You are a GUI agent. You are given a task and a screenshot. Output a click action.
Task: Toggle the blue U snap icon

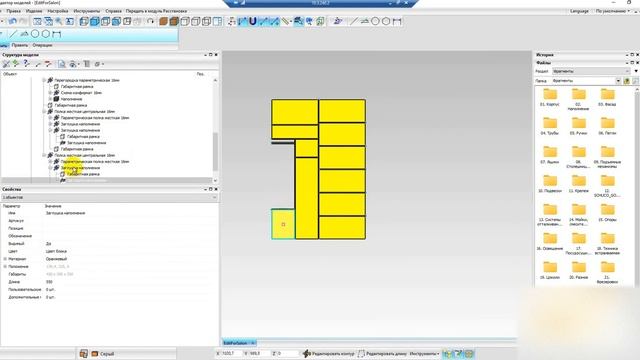tap(253, 21)
